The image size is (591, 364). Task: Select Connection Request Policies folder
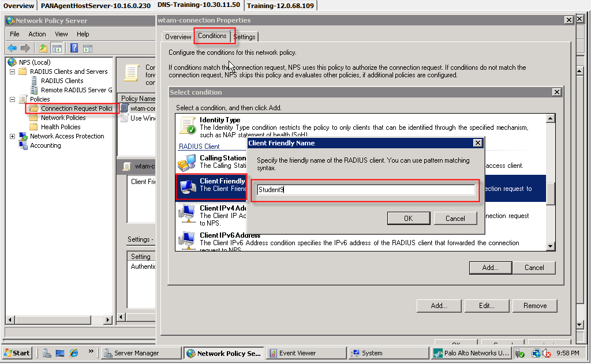click(x=77, y=108)
